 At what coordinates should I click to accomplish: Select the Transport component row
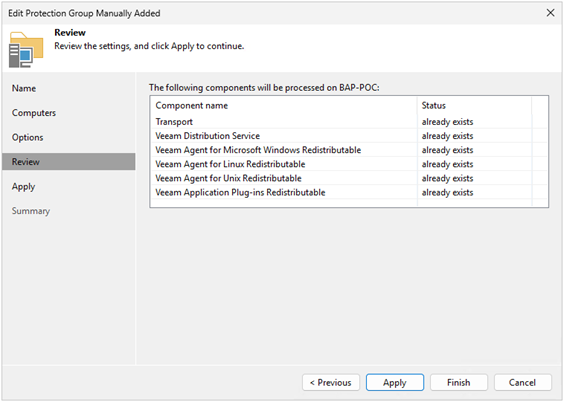point(349,122)
